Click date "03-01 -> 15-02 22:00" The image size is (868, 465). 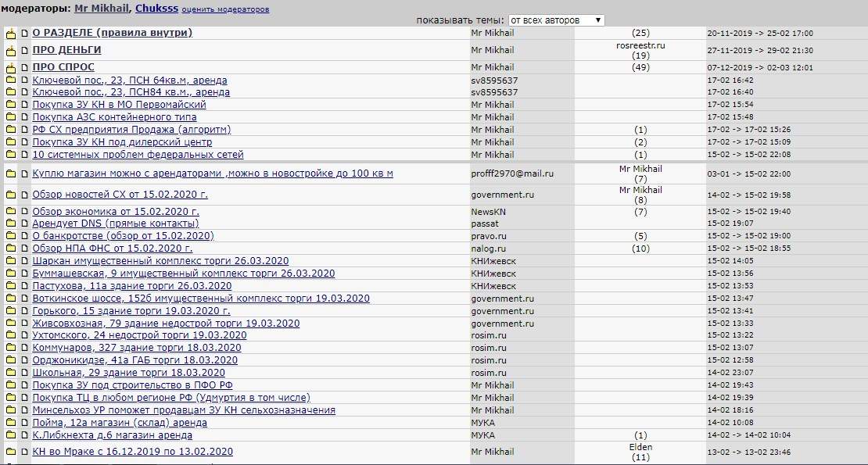[749, 173]
